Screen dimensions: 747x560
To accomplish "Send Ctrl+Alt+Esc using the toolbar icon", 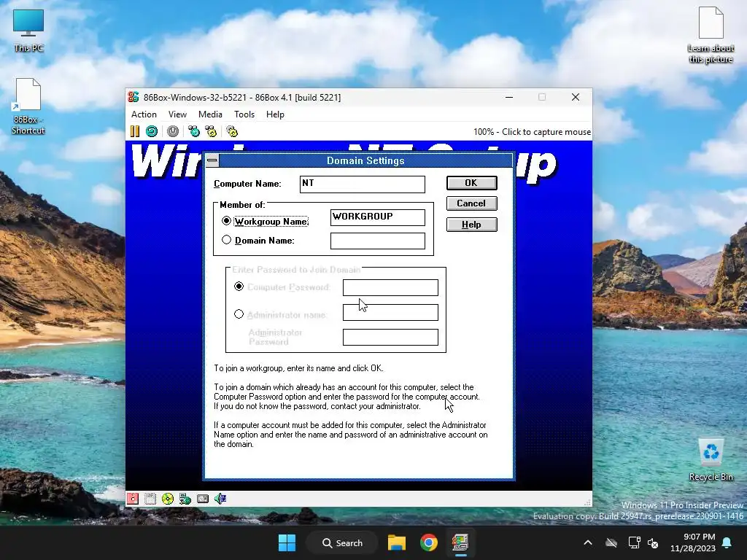I will click(x=211, y=131).
